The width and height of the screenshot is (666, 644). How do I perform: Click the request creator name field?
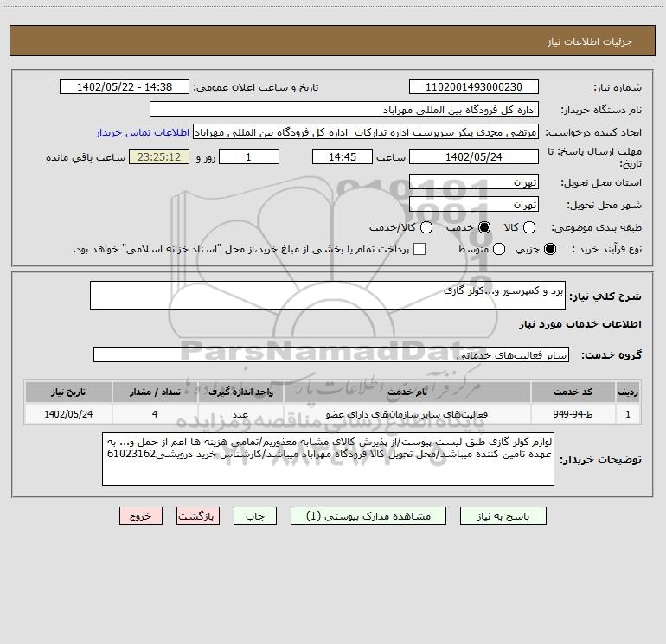pos(366,132)
